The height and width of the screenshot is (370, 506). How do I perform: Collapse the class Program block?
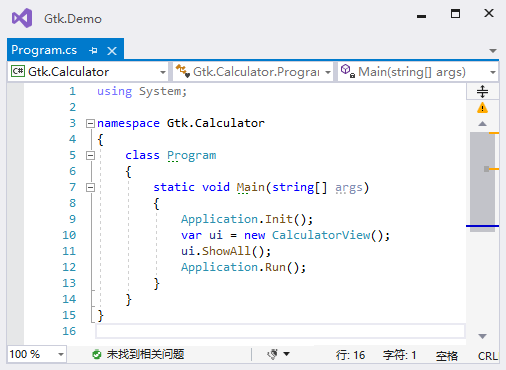coord(90,156)
